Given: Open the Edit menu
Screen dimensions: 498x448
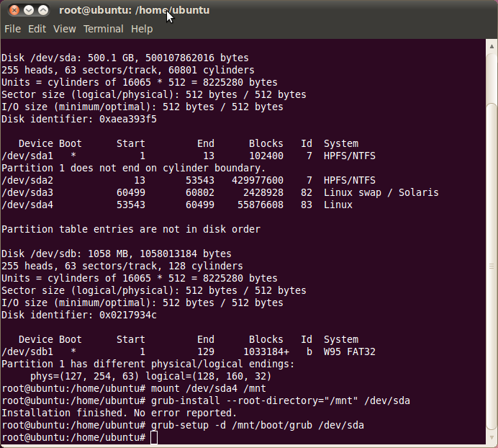Looking at the screenshot, I should click(x=37, y=29).
